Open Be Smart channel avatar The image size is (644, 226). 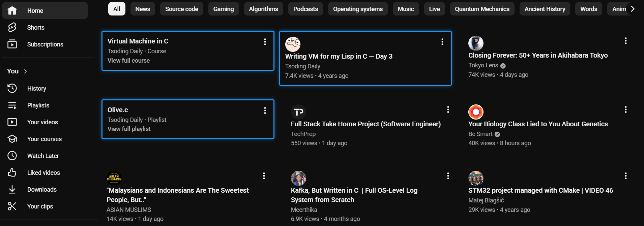coord(476,112)
